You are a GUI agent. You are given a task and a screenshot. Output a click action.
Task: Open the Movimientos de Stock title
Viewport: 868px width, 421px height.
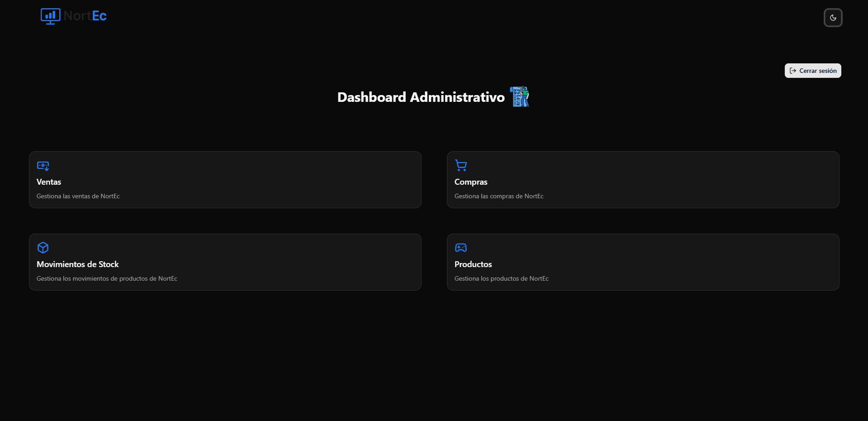pyautogui.click(x=78, y=264)
